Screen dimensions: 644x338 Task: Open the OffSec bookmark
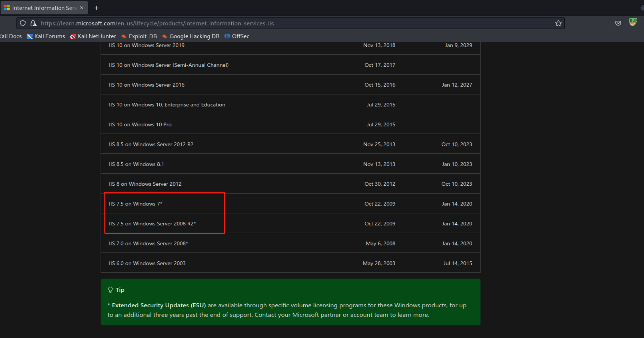tap(237, 36)
